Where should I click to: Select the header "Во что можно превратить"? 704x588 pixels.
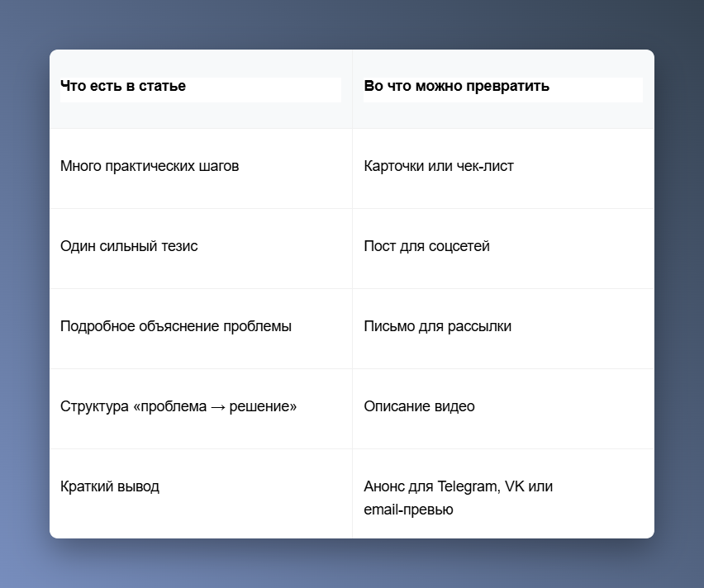[503, 89]
